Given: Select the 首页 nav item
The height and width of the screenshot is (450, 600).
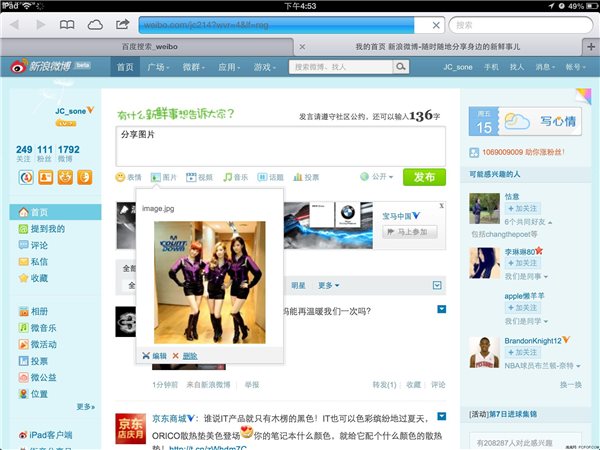Looking at the screenshot, I should pos(125,67).
